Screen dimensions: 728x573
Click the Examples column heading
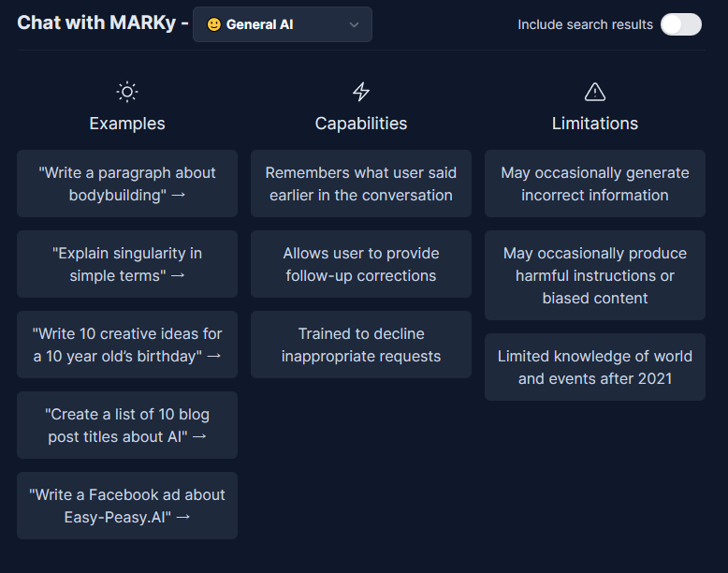127,124
